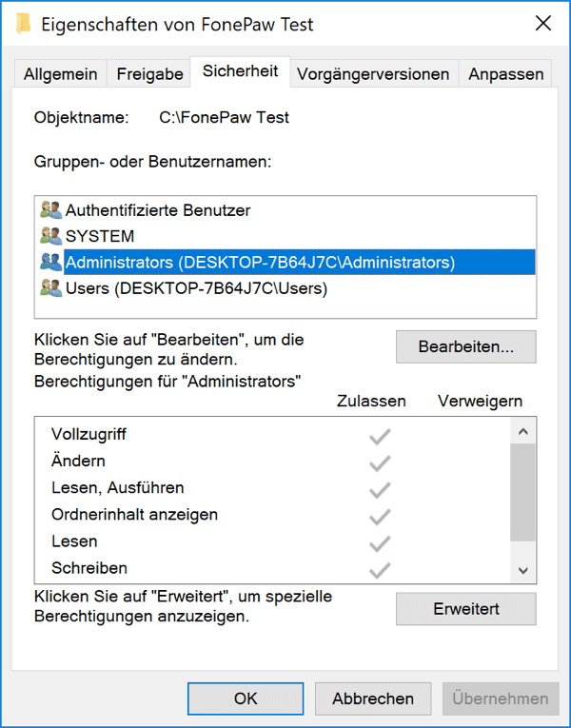Click the Lesen allow checkmark
The image size is (571, 728).
[x=380, y=543]
